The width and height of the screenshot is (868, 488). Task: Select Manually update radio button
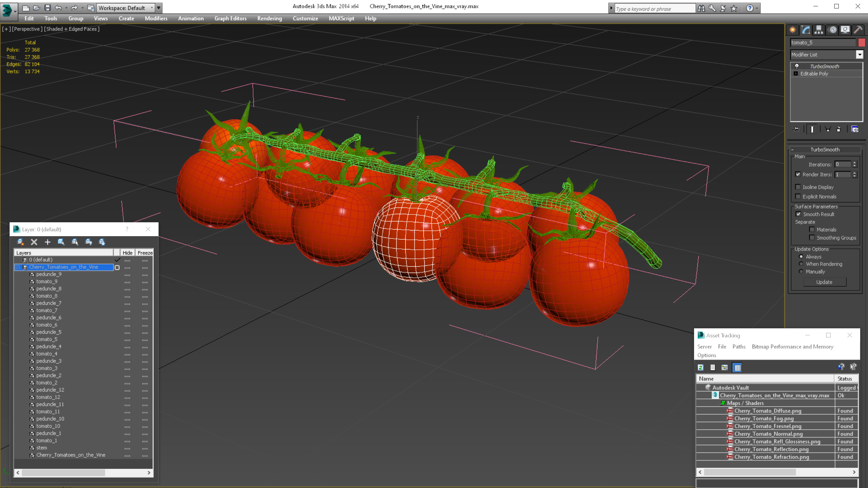click(x=801, y=271)
